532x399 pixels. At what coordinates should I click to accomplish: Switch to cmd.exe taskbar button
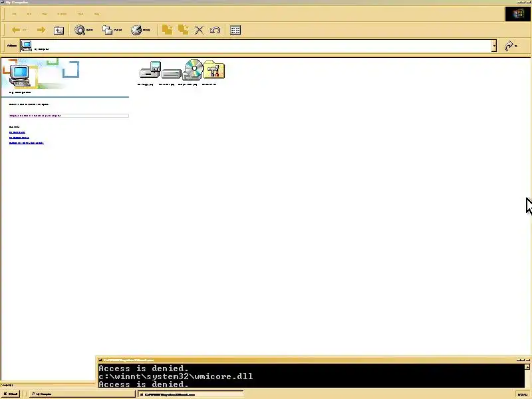190,394
